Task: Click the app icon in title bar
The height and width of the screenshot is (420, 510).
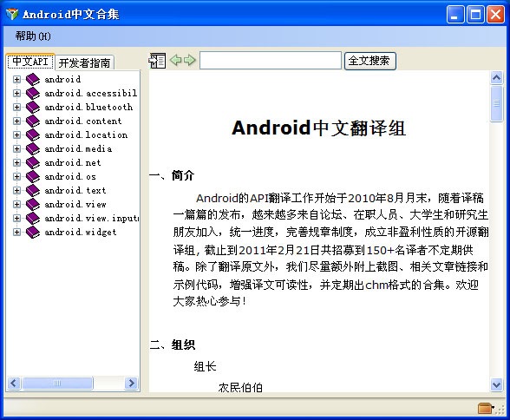Action: [x=12, y=14]
